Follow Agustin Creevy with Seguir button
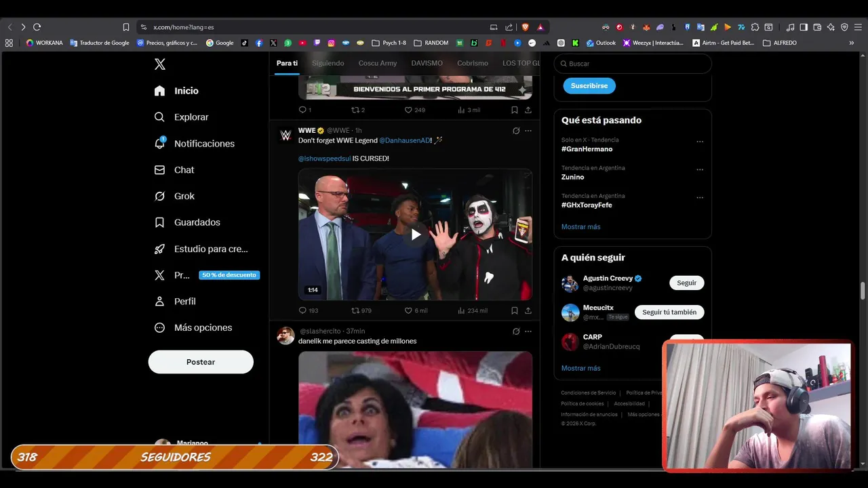 tap(686, 283)
